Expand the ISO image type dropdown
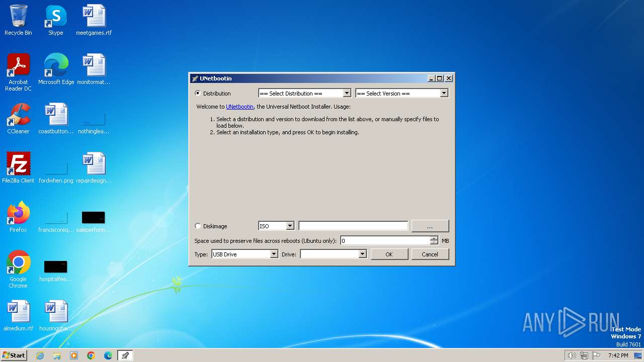644x362 pixels. tap(276, 226)
